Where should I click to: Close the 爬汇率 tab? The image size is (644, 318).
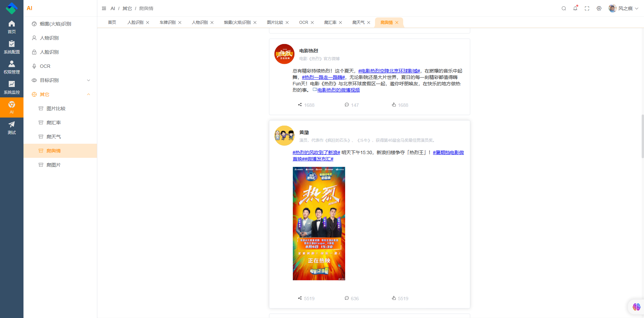tap(340, 22)
